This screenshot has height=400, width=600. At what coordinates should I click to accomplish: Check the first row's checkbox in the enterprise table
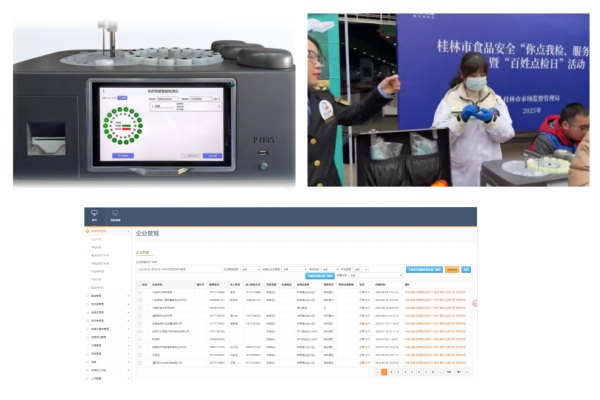tap(141, 292)
